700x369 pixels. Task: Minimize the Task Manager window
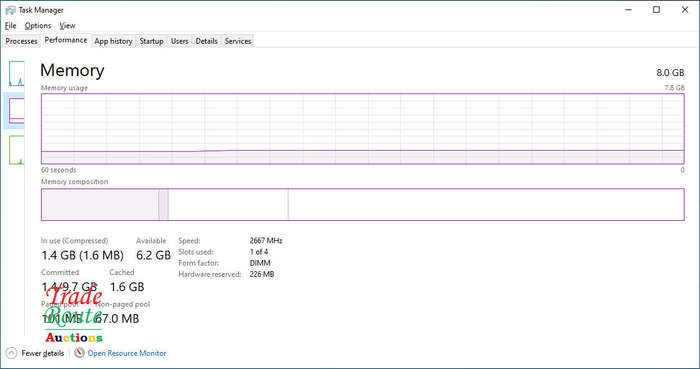(628, 10)
